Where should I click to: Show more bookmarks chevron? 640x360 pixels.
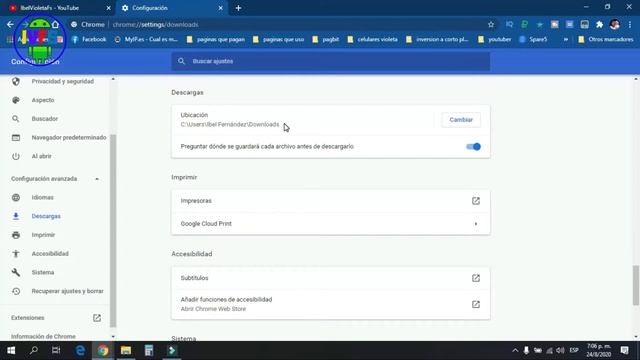click(x=566, y=40)
